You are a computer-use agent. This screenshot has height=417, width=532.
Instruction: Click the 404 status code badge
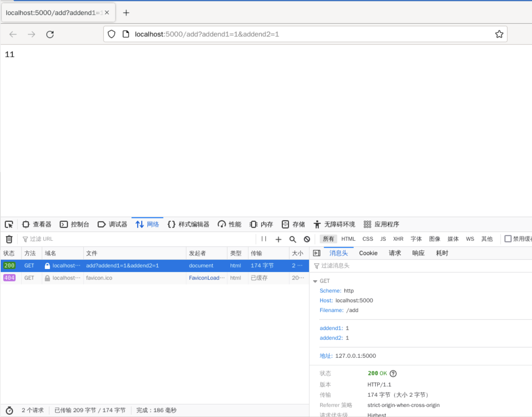pyautogui.click(x=9, y=278)
